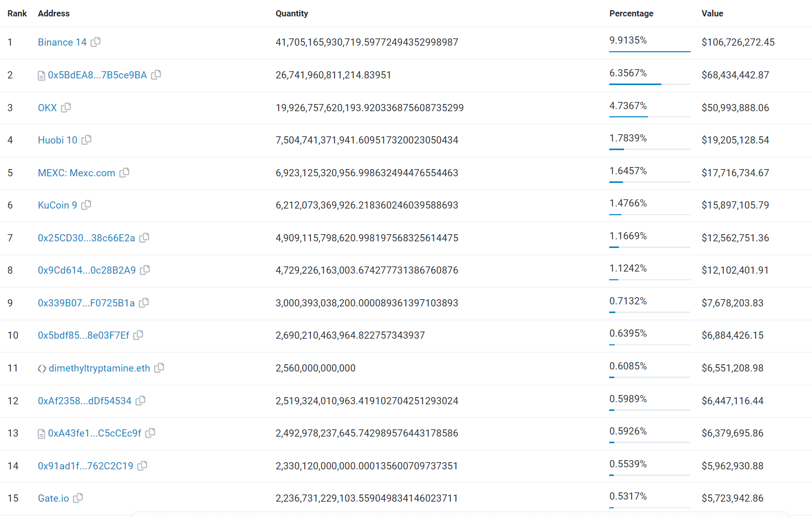
Task: Copy address 0x339B07...F0725B1a
Action: pos(144,303)
